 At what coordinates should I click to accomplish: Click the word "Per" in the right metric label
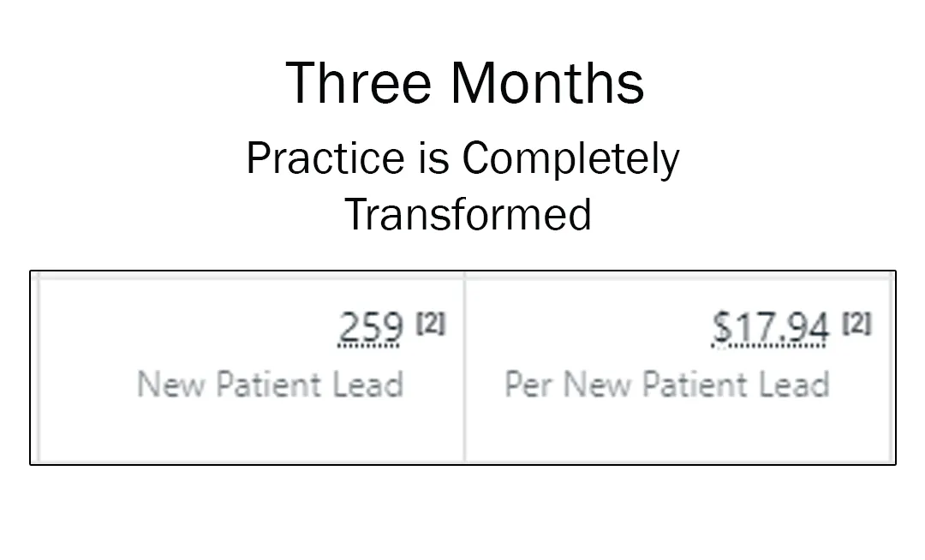[x=528, y=384]
